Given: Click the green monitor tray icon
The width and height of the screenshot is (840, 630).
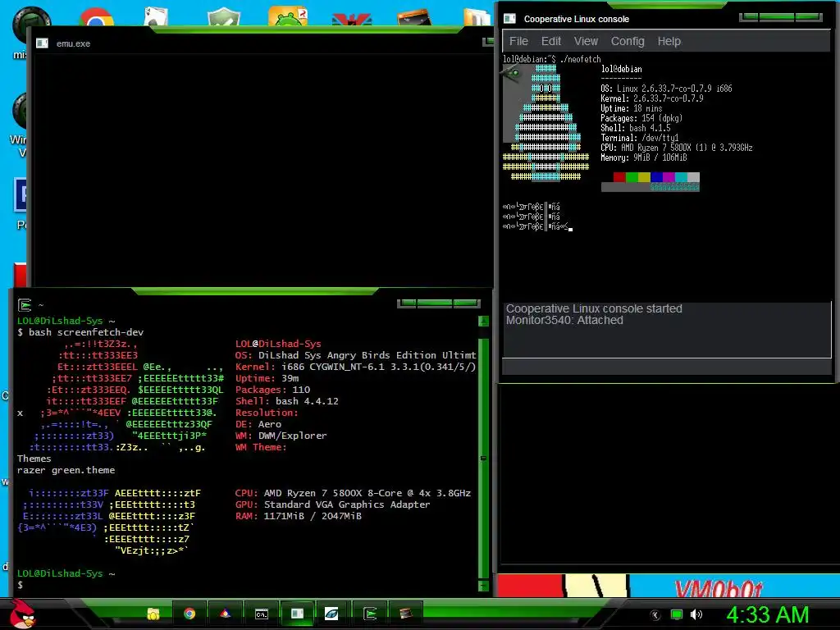Looking at the screenshot, I should 677,615.
